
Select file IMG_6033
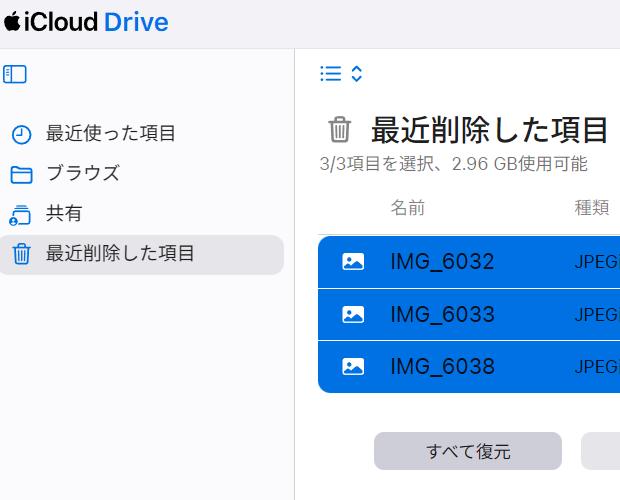point(442,315)
